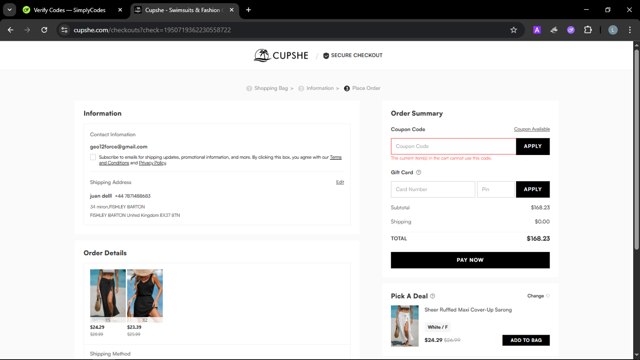Click the Coupon Available link

coord(531,129)
